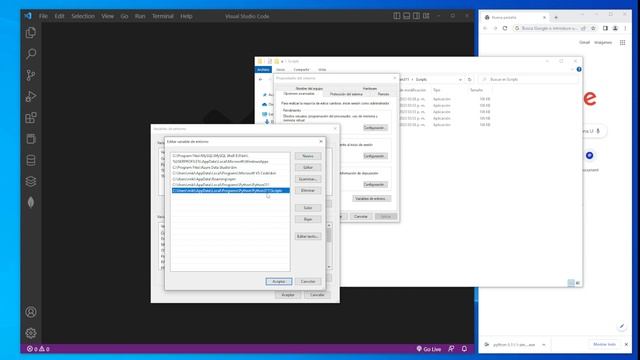Open the Terminal menu in VS Code
The image size is (640, 360).
coord(162,16)
